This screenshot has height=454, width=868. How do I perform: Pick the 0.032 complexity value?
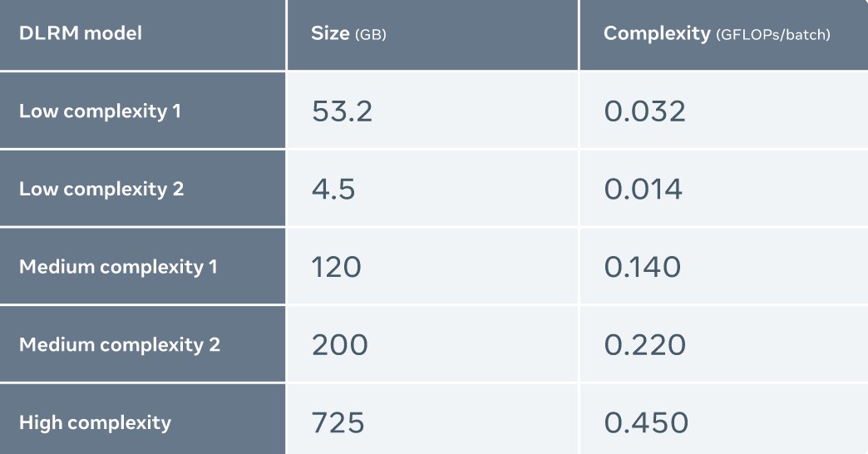tap(644, 111)
